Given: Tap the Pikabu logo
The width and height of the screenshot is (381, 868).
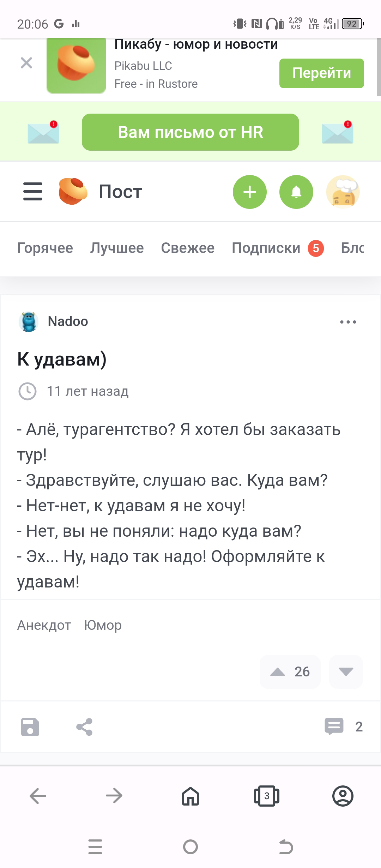Looking at the screenshot, I should coord(73,192).
